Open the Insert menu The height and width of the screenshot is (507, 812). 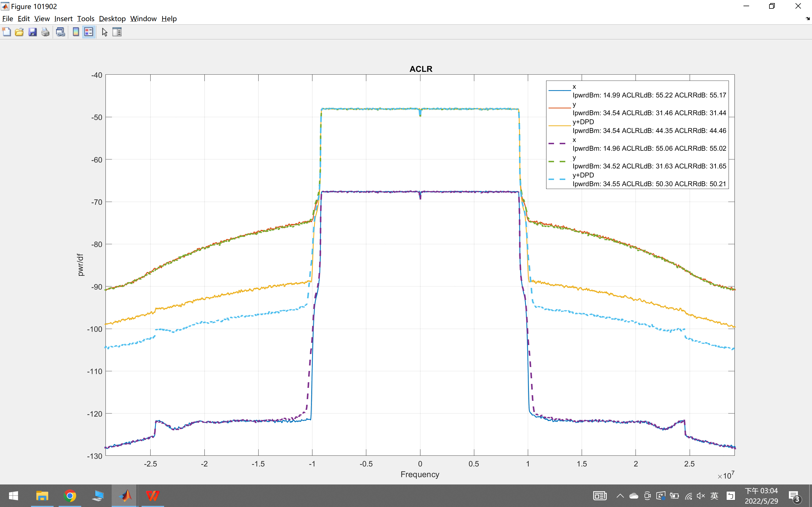pyautogui.click(x=63, y=19)
